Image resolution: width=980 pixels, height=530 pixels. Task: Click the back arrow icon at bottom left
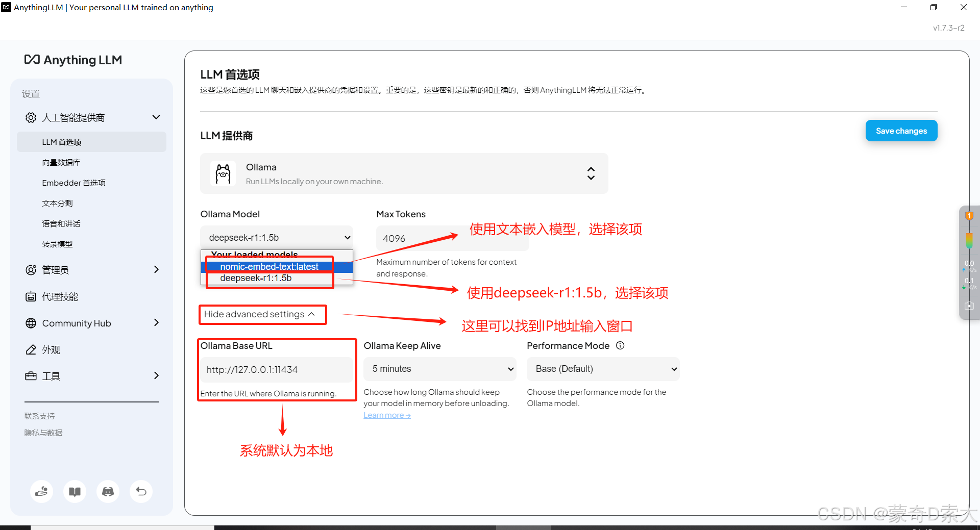[141, 491]
